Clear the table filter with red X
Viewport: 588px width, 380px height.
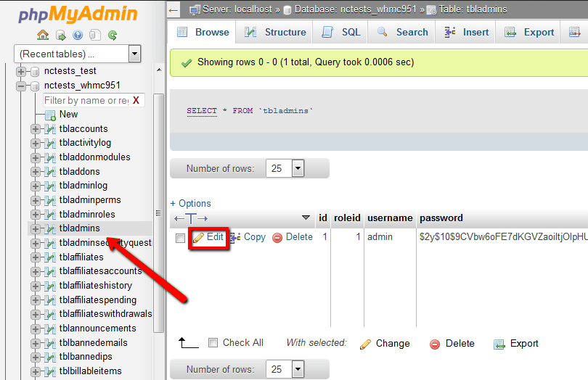[136, 100]
